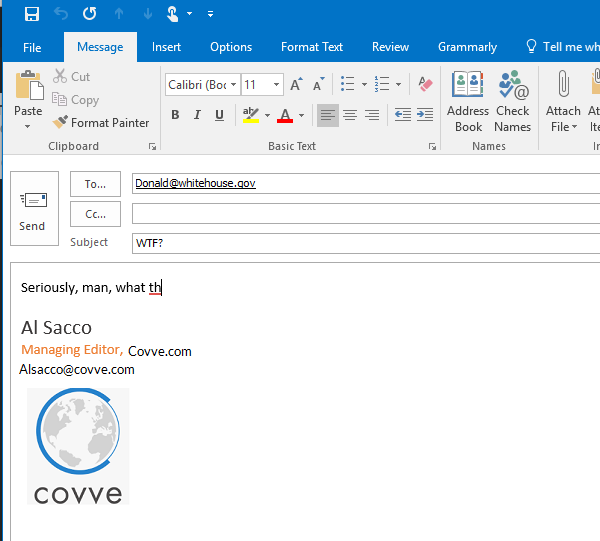Image resolution: width=600 pixels, height=541 pixels.
Task: Expand the Paste options dropdown
Action: pyautogui.click(x=28, y=125)
